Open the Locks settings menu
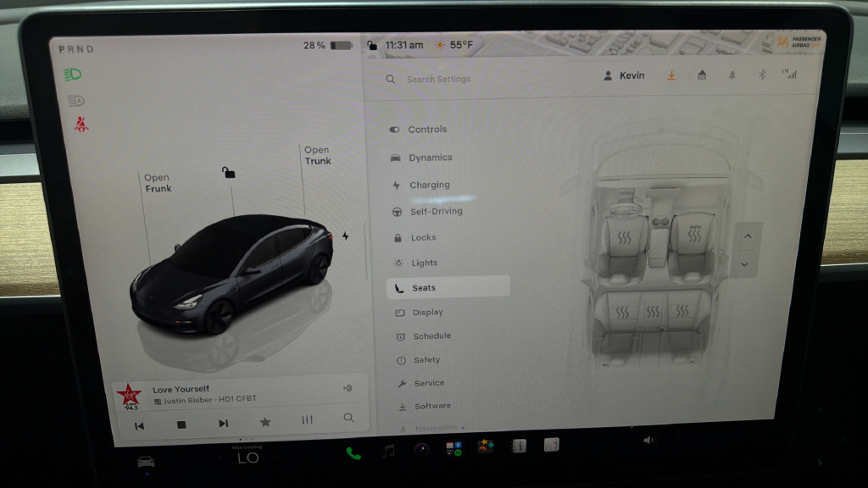This screenshot has width=868, height=488. pyautogui.click(x=415, y=237)
